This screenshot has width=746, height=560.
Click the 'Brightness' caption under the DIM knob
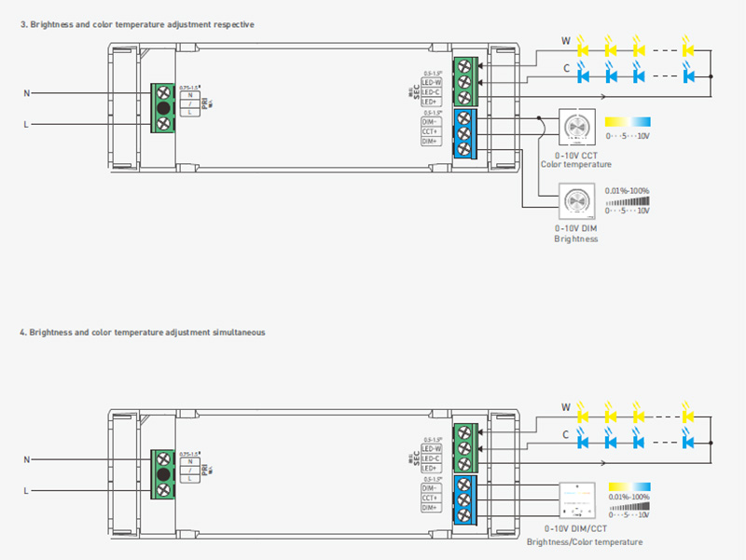click(575, 239)
